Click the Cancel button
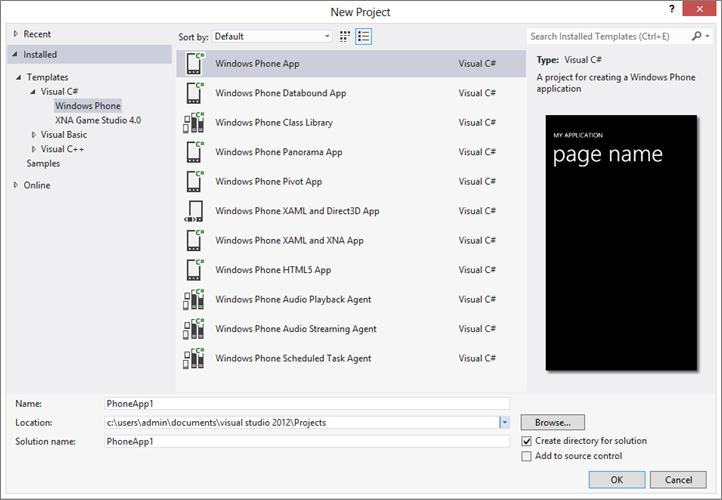The height and width of the screenshot is (500, 722). coord(678,480)
